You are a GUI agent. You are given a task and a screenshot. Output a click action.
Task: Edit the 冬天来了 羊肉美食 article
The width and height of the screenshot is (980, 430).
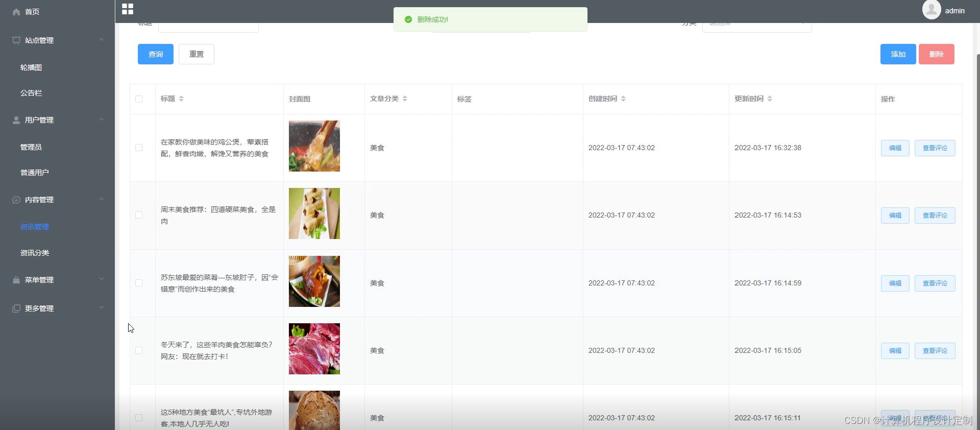click(x=895, y=351)
